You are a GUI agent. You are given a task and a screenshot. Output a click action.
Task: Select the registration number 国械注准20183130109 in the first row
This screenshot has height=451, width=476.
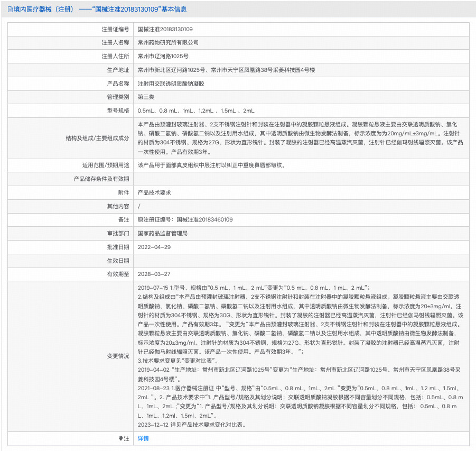[165, 30]
